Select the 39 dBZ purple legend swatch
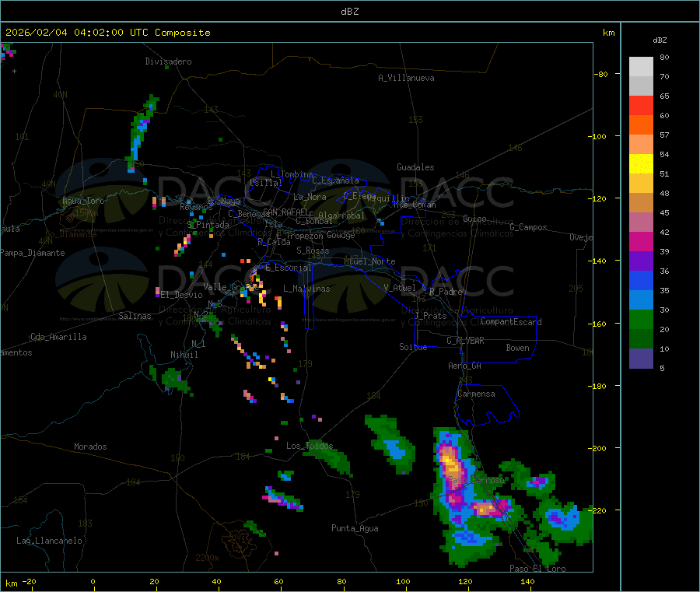 [641, 261]
